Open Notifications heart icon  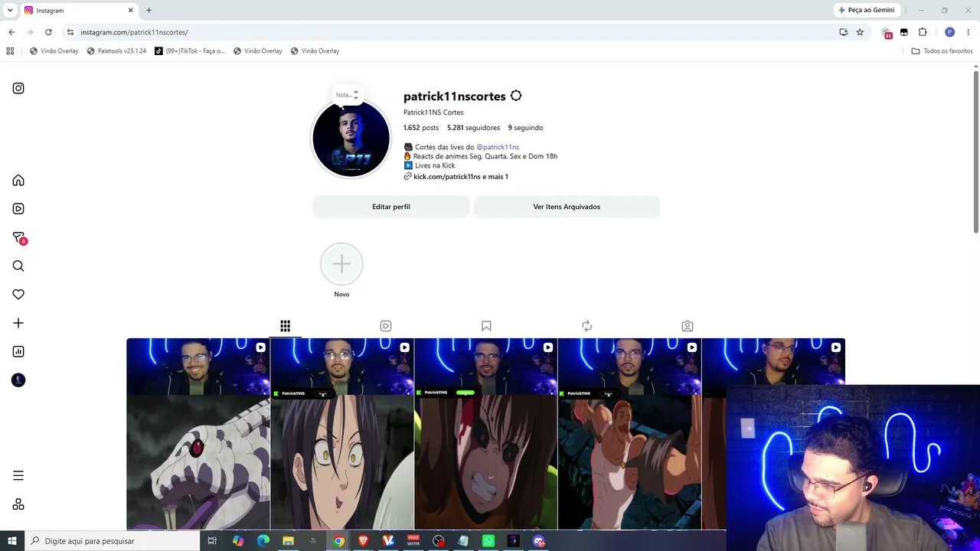tap(18, 295)
